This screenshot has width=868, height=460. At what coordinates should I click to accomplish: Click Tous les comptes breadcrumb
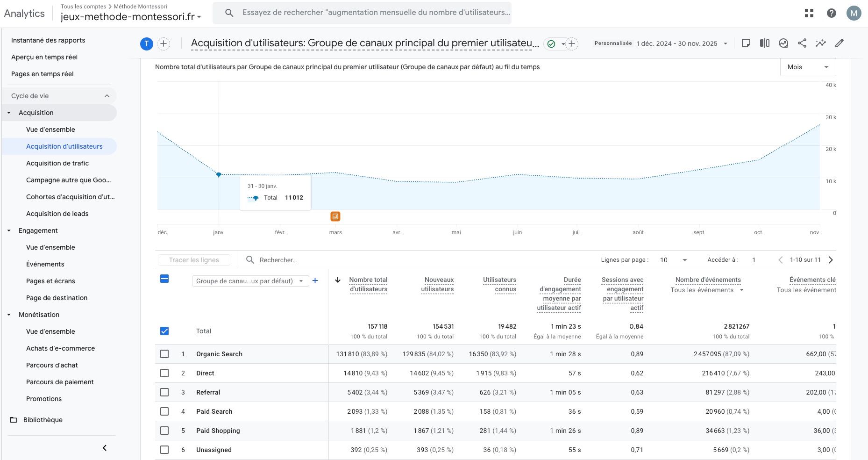[x=84, y=7]
